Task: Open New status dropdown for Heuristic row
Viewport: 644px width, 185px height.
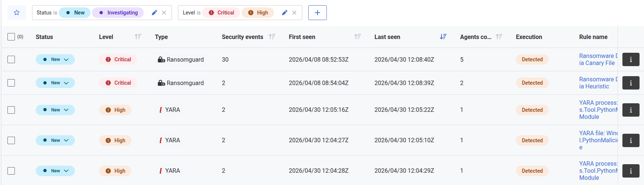Action: tap(55, 83)
